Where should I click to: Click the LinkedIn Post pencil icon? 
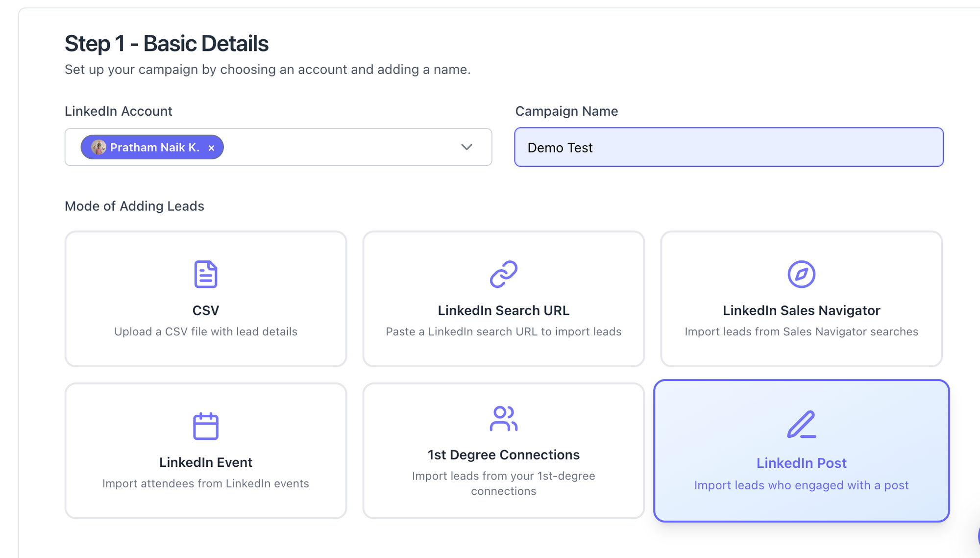[801, 424]
